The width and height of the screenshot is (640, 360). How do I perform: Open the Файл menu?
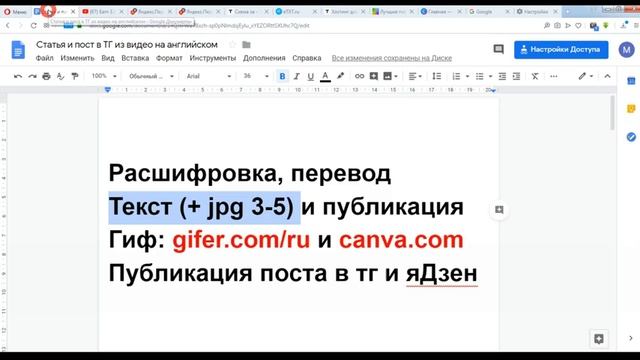tap(44, 58)
